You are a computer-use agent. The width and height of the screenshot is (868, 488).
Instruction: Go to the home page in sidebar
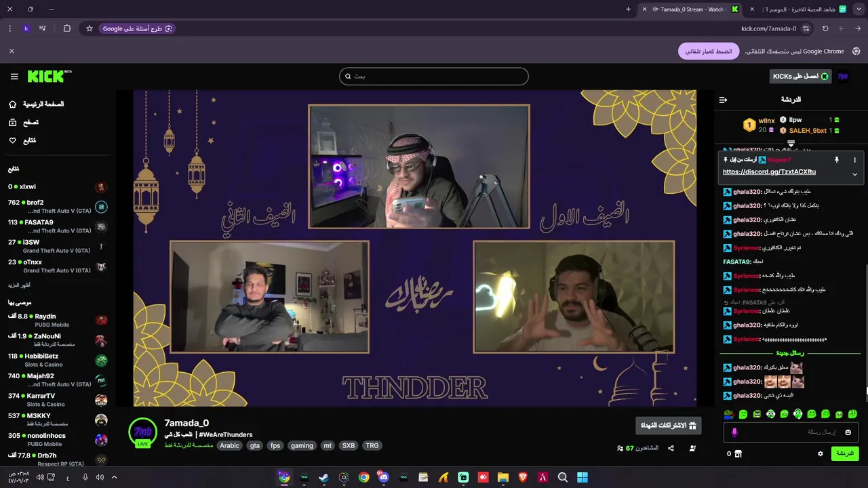click(36, 104)
